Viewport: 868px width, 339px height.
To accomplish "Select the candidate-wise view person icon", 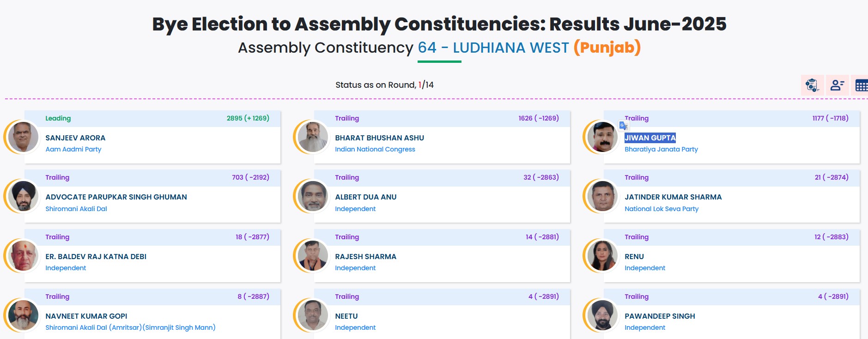I will [x=837, y=85].
